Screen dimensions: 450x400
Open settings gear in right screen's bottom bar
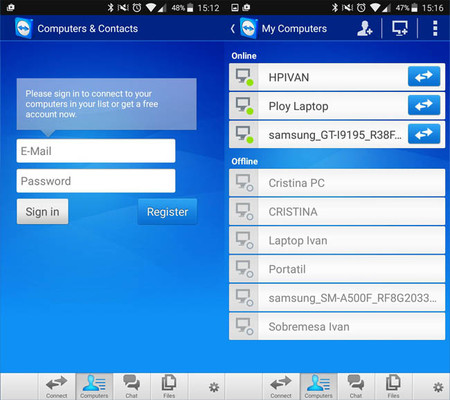tap(438, 387)
